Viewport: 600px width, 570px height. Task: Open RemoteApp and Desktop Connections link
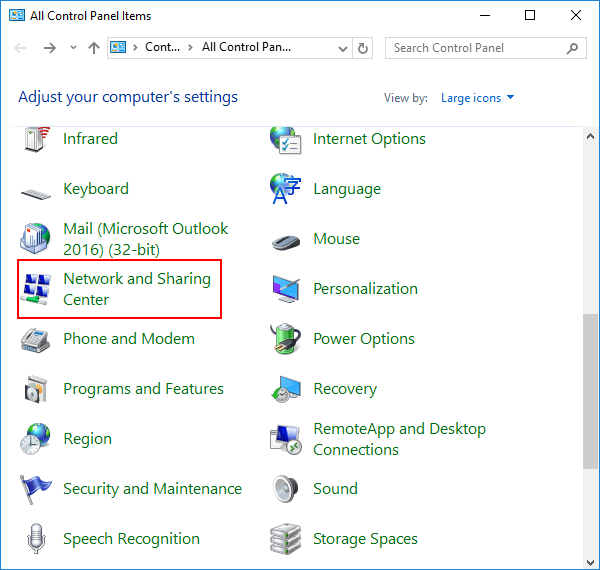tap(399, 439)
